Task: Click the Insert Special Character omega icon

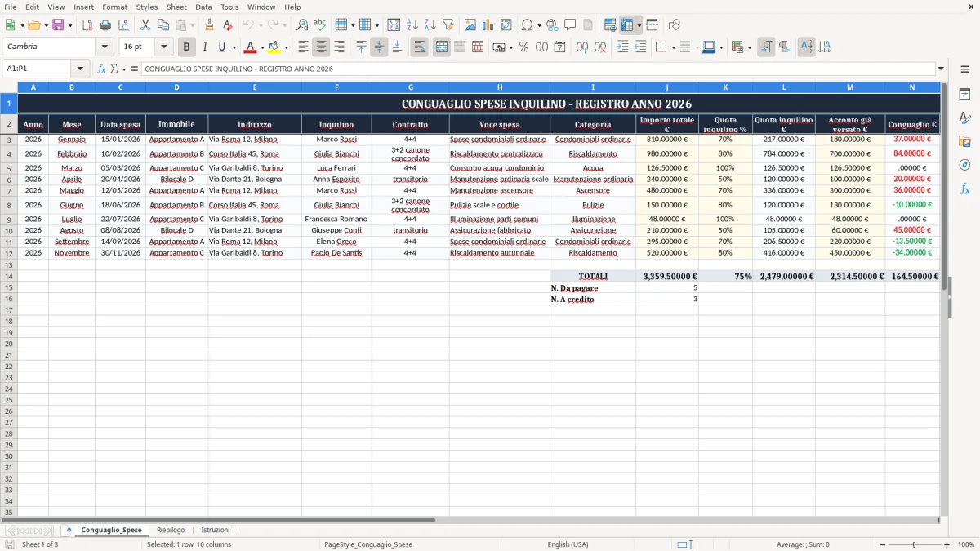Action: [x=528, y=25]
